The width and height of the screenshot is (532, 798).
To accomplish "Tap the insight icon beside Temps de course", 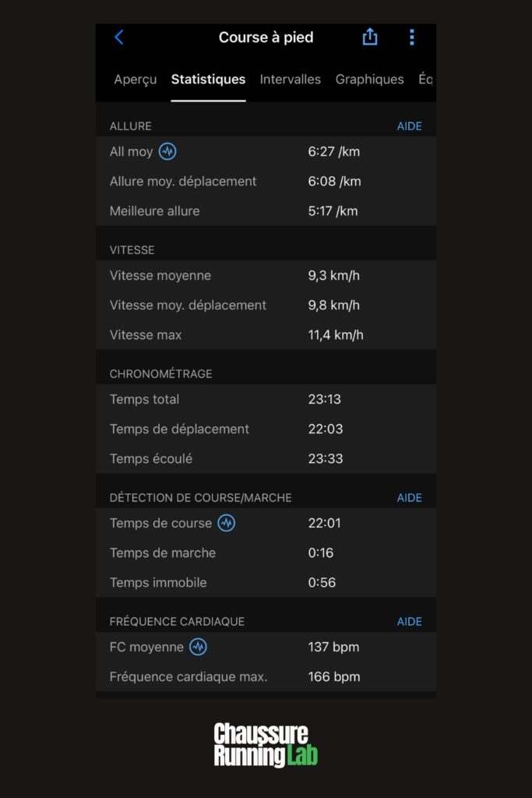I will click(x=227, y=523).
